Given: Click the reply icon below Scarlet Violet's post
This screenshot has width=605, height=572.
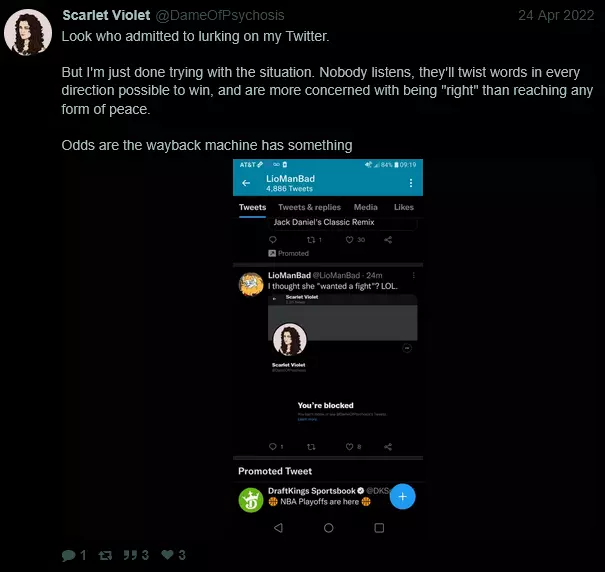Looking at the screenshot, I should pyautogui.click(x=68, y=555).
